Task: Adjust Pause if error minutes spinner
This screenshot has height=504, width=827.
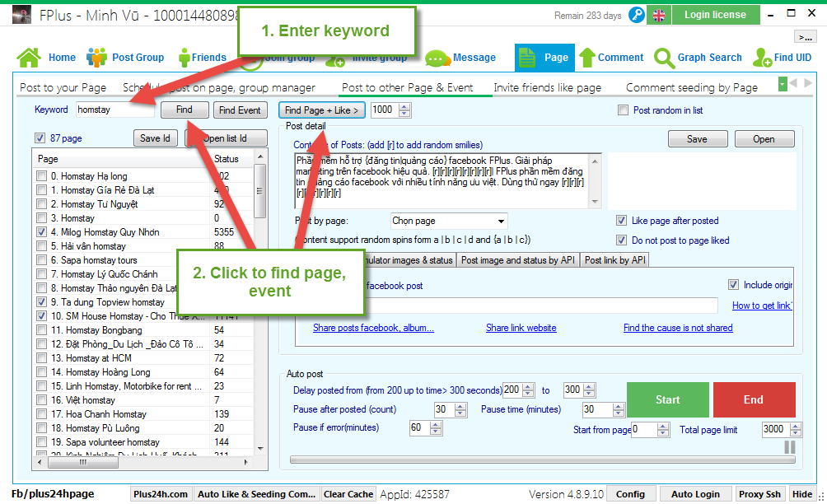Action: click(436, 428)
